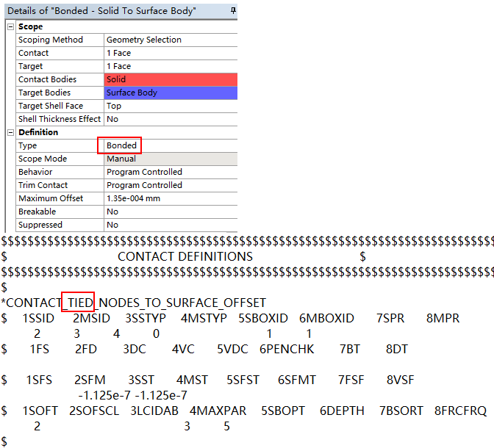Click the red Solid contact bodies cell
Screen dimensions: 494x448
point(171,79)
